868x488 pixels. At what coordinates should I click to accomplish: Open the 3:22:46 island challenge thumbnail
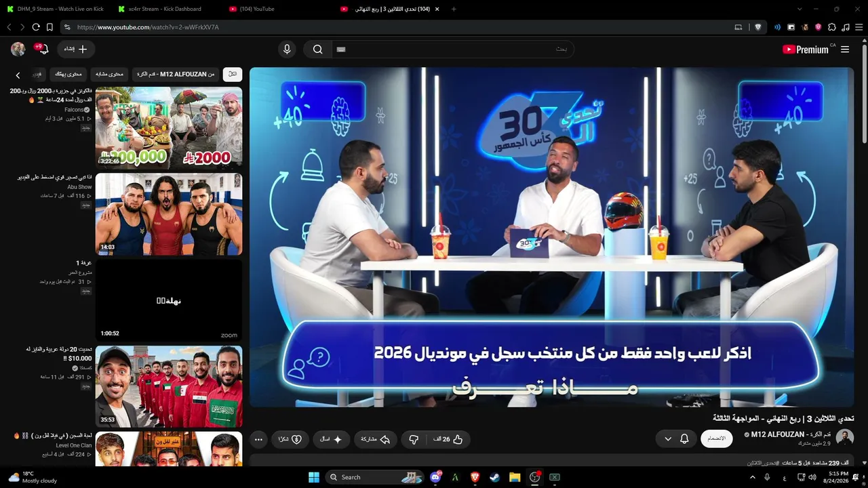click(x=169, y=127)
